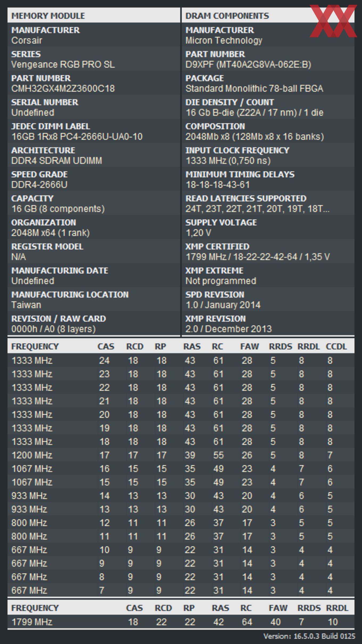Click 'Version: 16.5.0.3 Build 0125' text
This screenshot has width=362, height=644.
click(309, 636)
